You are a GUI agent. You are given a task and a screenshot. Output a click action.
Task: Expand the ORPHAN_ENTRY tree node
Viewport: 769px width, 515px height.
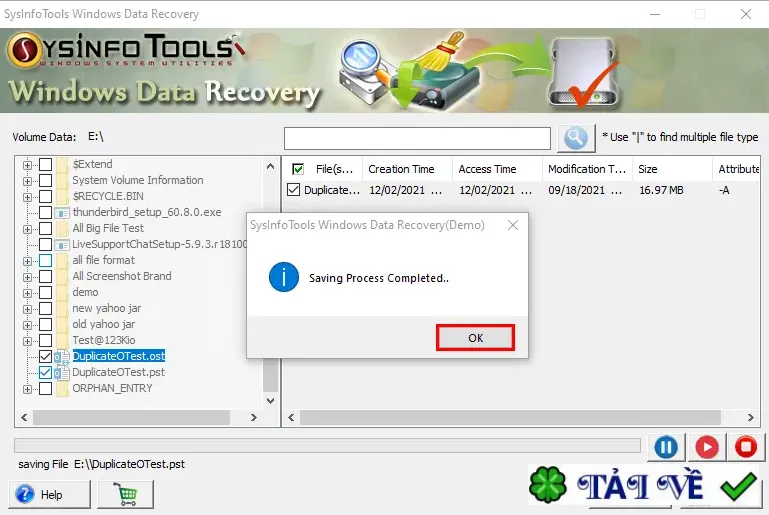tap(27, 389)
